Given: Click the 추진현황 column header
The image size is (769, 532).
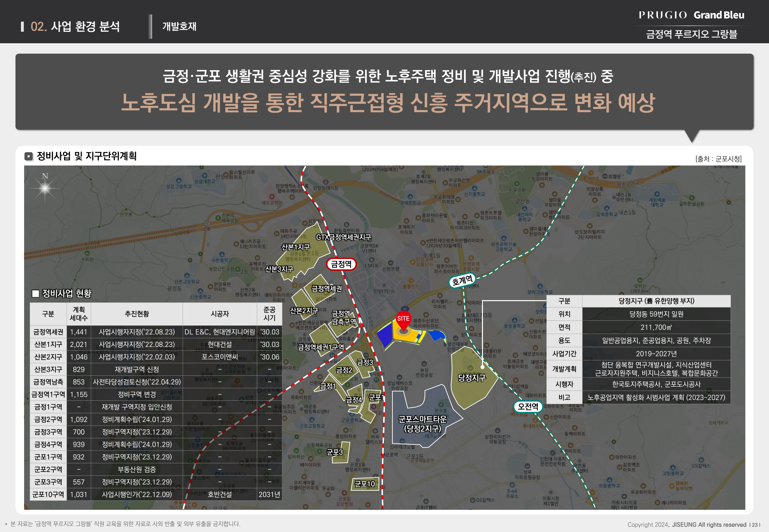Looking at the screenshot, I should tap(137, 314).
